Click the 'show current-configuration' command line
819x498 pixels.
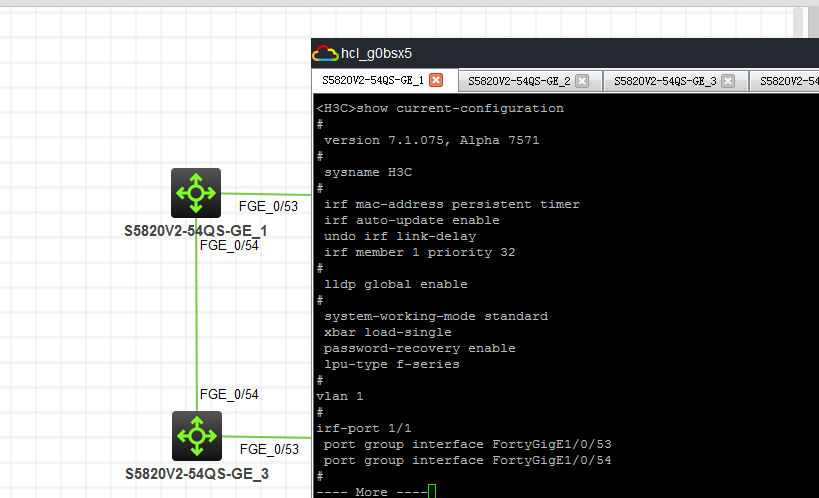(440, 108)
